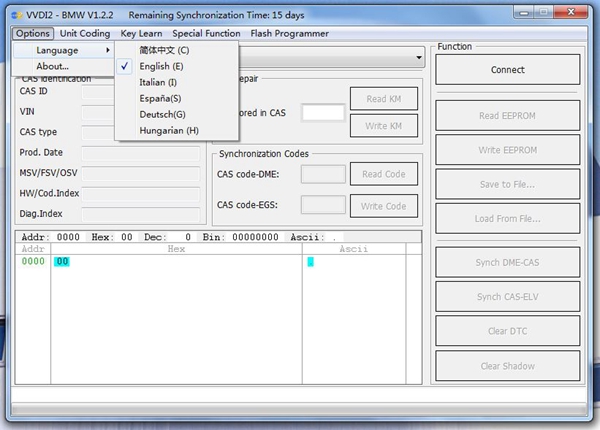The image size is (600, 430).
Task: Click the Read KM button
Action: coord(383,99)
